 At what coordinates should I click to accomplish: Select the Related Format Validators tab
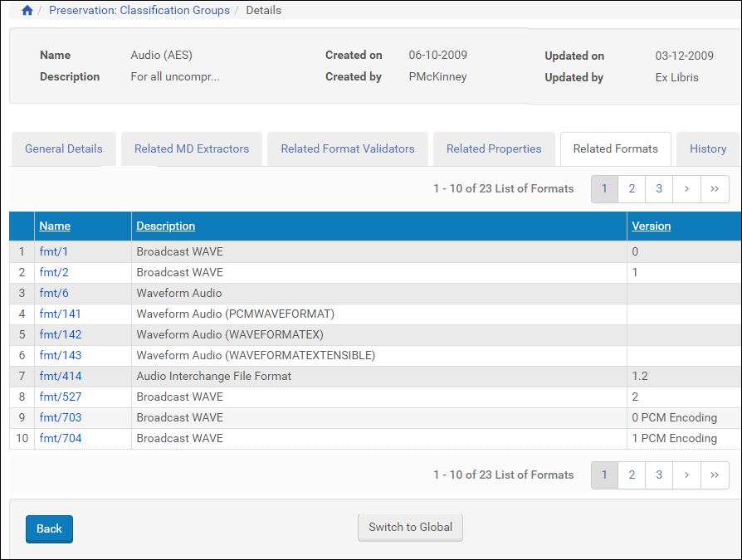[347, 149]
